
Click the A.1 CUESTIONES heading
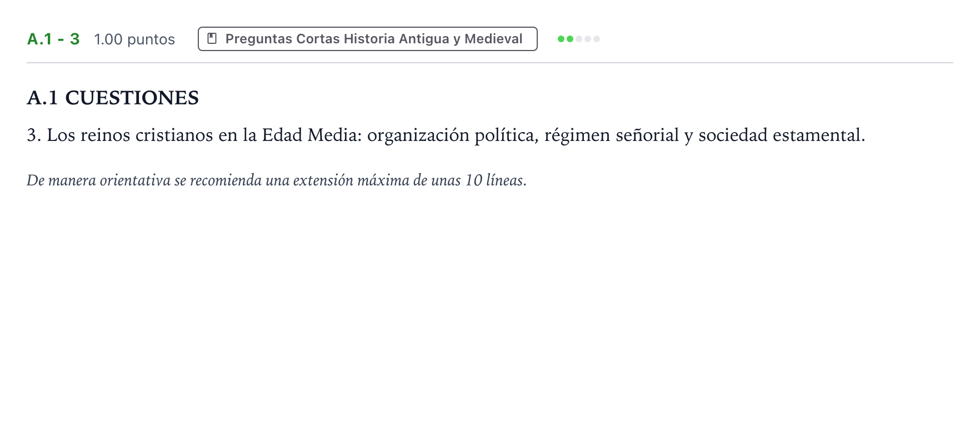click(113, 98)
